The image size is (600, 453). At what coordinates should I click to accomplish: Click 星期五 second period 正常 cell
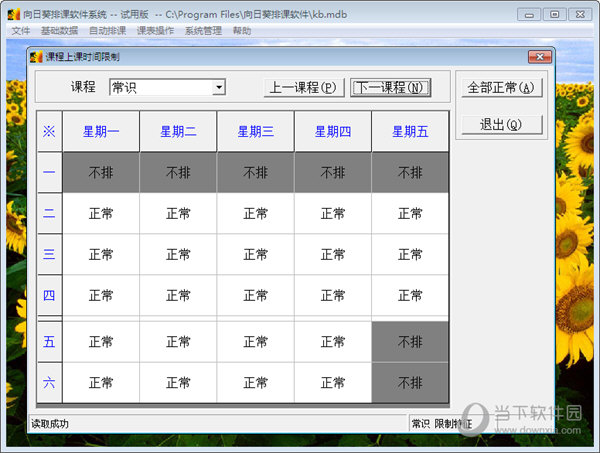tap(410, 213)
